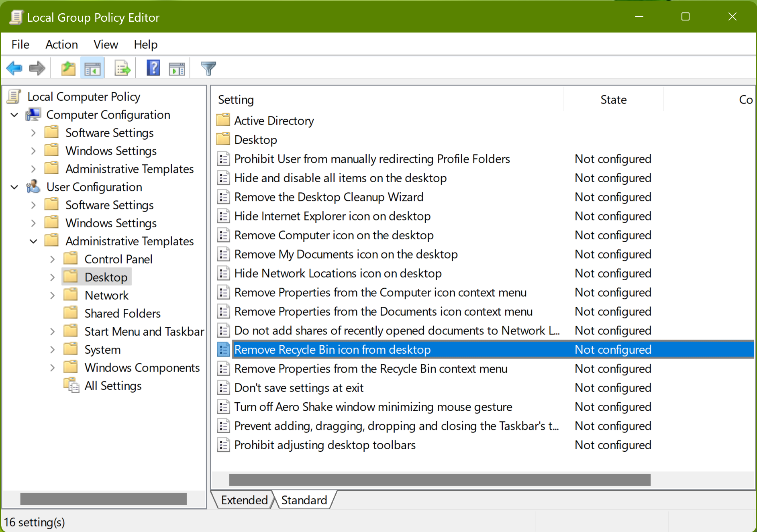Expand the Windows Components folder
Viewport: 757px width, 532px height.
tap(53, 368)
